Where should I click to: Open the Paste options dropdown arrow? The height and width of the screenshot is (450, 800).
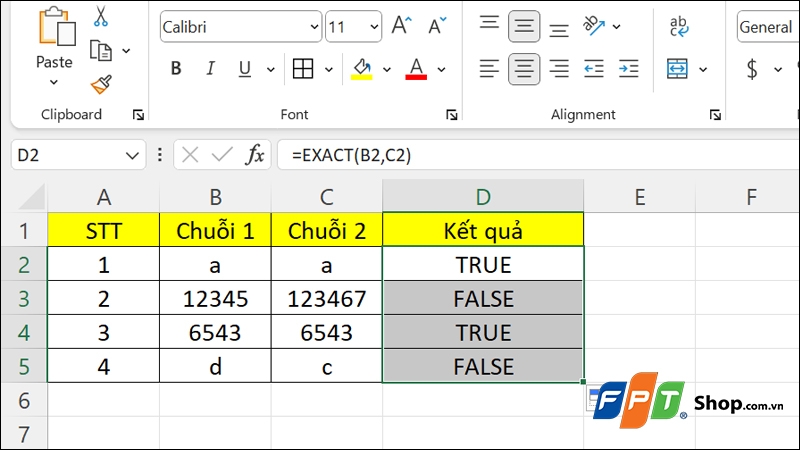click(54, 82)
